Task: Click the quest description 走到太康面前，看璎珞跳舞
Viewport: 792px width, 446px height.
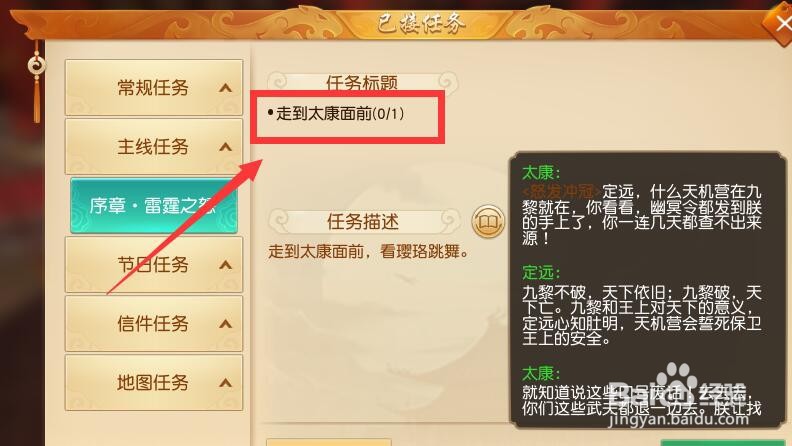Action: click(x=369, y=251)
